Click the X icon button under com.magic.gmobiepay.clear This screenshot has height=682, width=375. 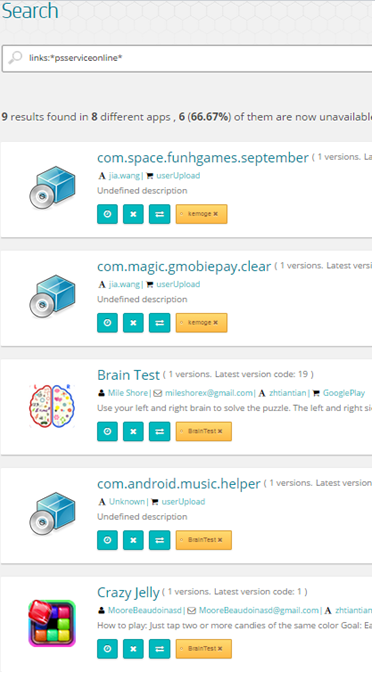coord(133,323)
